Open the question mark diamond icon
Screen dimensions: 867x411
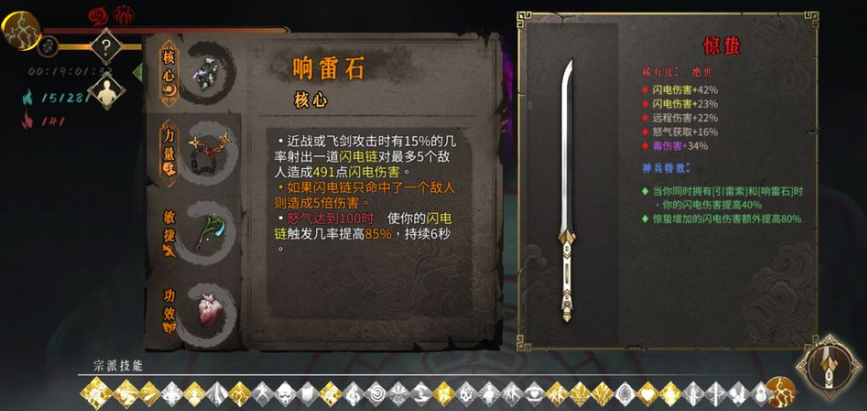tap(106, 47)
